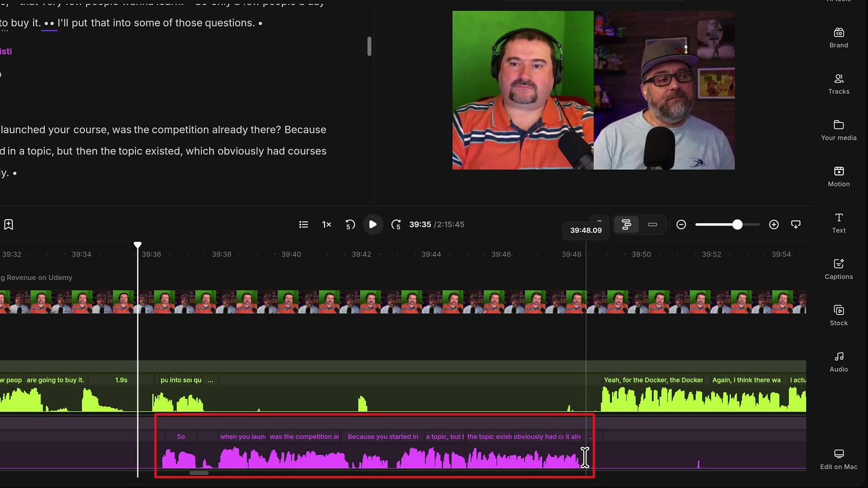Click 'Revenue on Udemy' scene label
This screenshot has width=868, height=488.
39,277
